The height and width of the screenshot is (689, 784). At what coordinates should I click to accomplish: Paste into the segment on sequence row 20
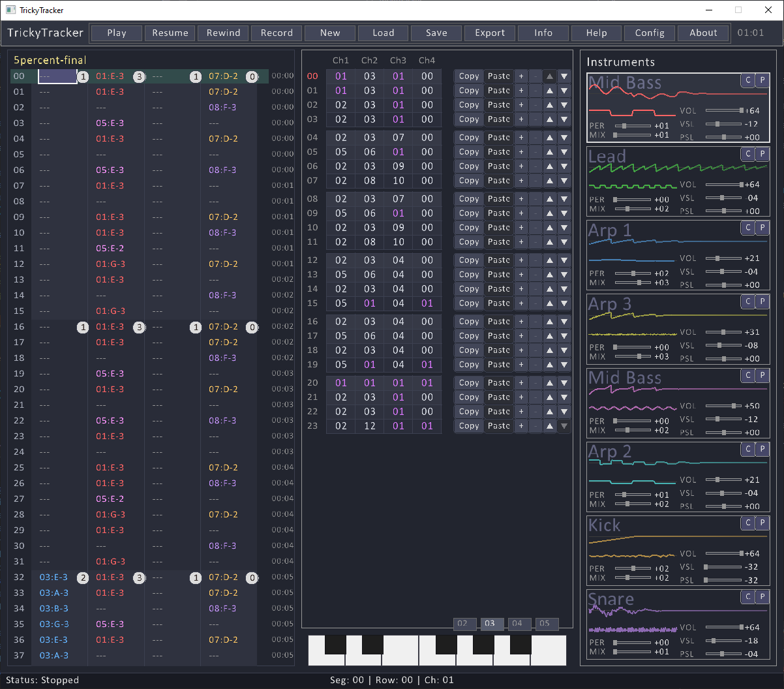[498, 382]
